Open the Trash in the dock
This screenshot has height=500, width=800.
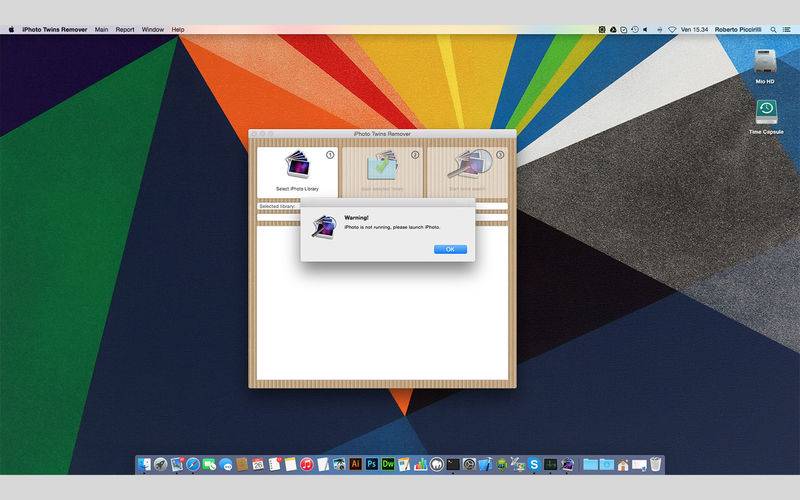point(656,464)
